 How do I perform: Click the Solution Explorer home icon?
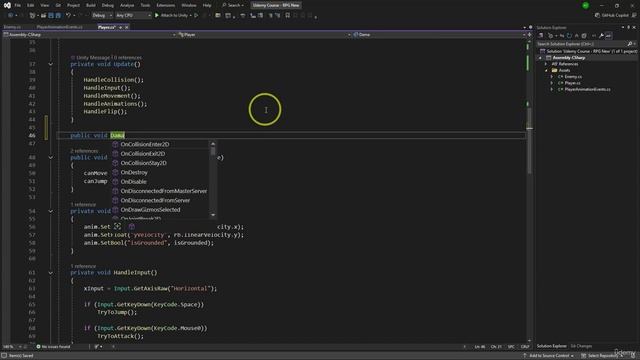click(x=540, y=36)
